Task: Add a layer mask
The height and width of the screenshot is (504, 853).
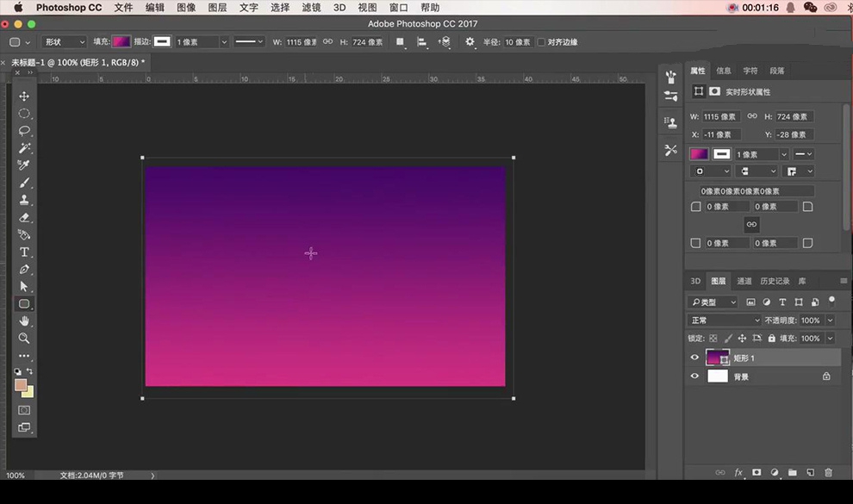Action: click(756, 472)
